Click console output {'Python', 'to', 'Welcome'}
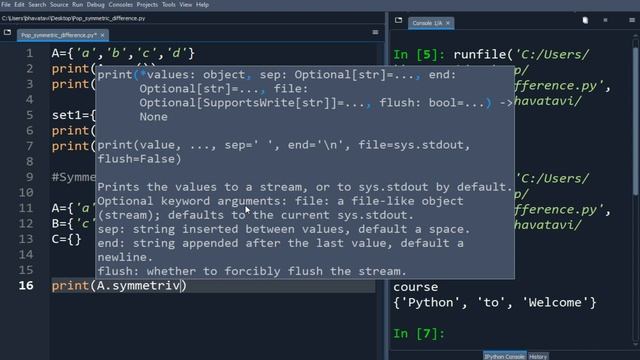This screenshot has height=360, width=640. (495, 303)
